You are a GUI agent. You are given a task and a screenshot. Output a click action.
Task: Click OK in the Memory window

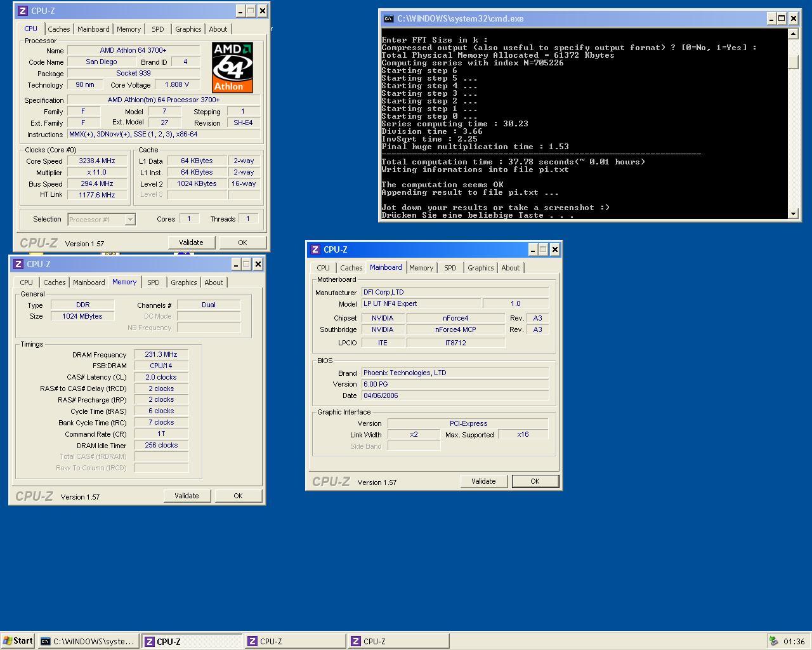[x=238, y=496]
